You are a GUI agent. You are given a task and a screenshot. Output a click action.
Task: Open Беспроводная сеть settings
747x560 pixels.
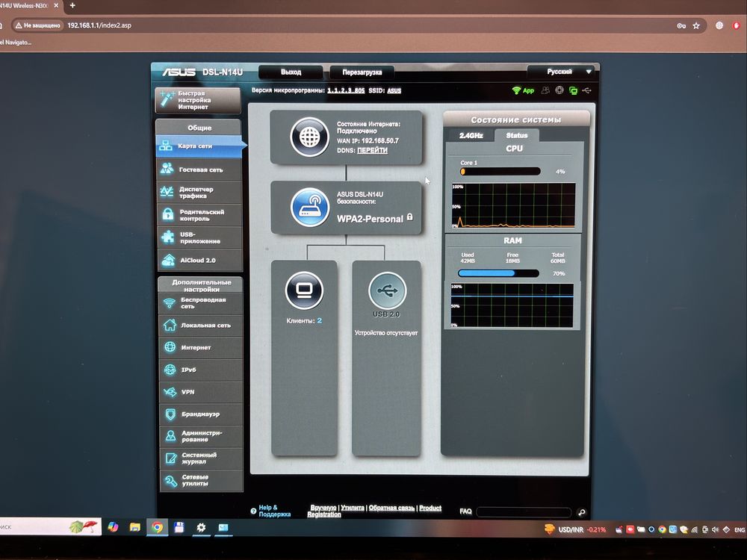(200, 303)
